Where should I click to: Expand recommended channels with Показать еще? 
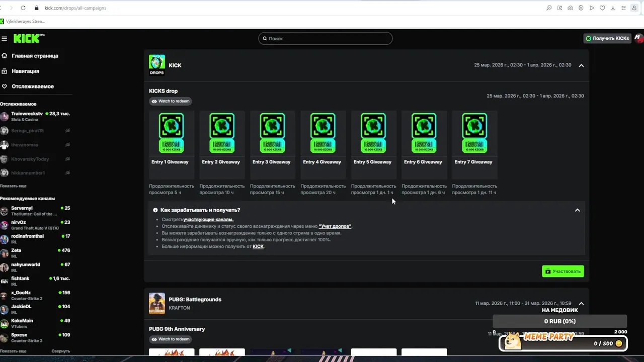pyautogui.click(x=13, y=351)
